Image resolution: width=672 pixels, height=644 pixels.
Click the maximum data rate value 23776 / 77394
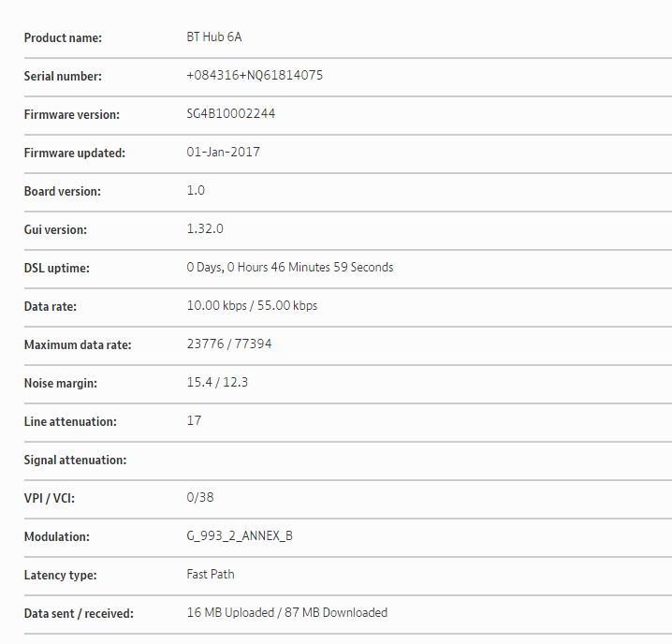(x=229, y=344)
